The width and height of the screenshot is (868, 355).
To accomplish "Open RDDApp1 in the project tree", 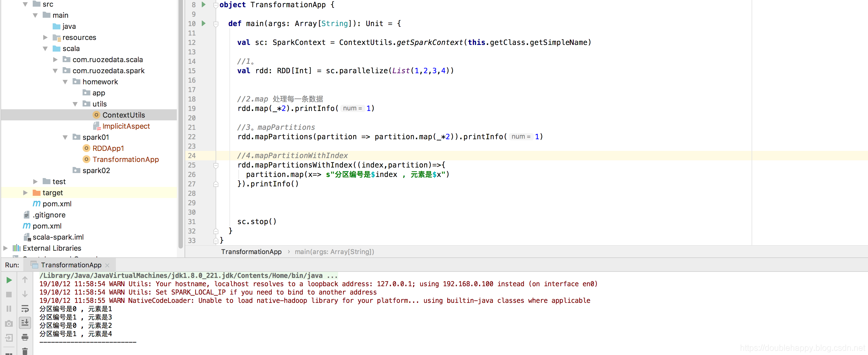I will tap(108, 148).
